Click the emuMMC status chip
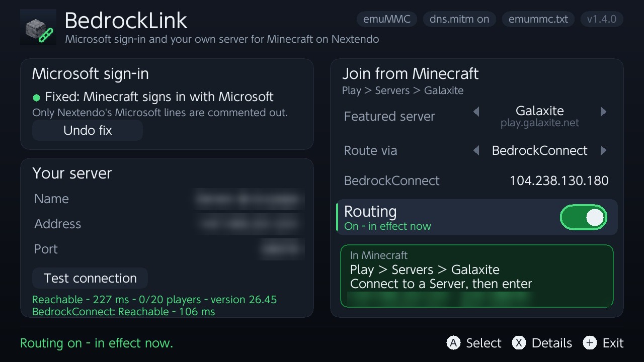The width and height of the screenshot is (644, 362). coord(387,19)
